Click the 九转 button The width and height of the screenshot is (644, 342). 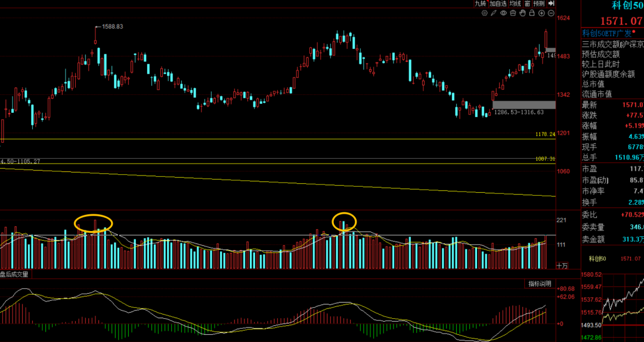pos(481,4)
